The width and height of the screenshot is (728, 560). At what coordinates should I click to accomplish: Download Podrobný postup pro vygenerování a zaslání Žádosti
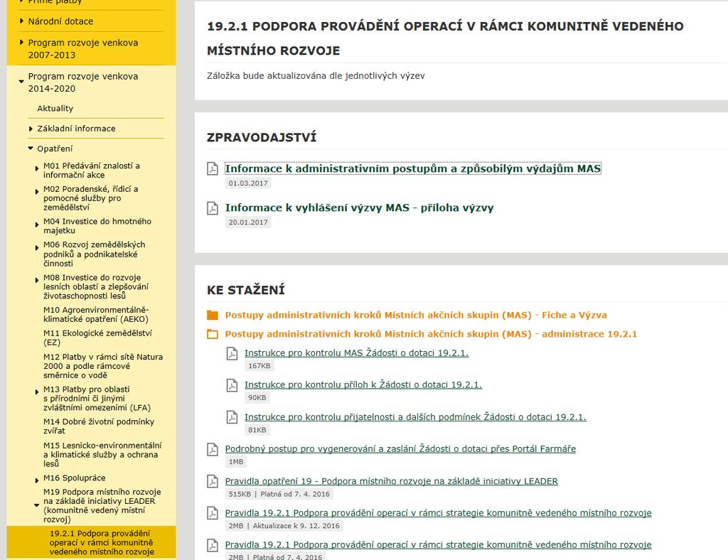(400, 449)
